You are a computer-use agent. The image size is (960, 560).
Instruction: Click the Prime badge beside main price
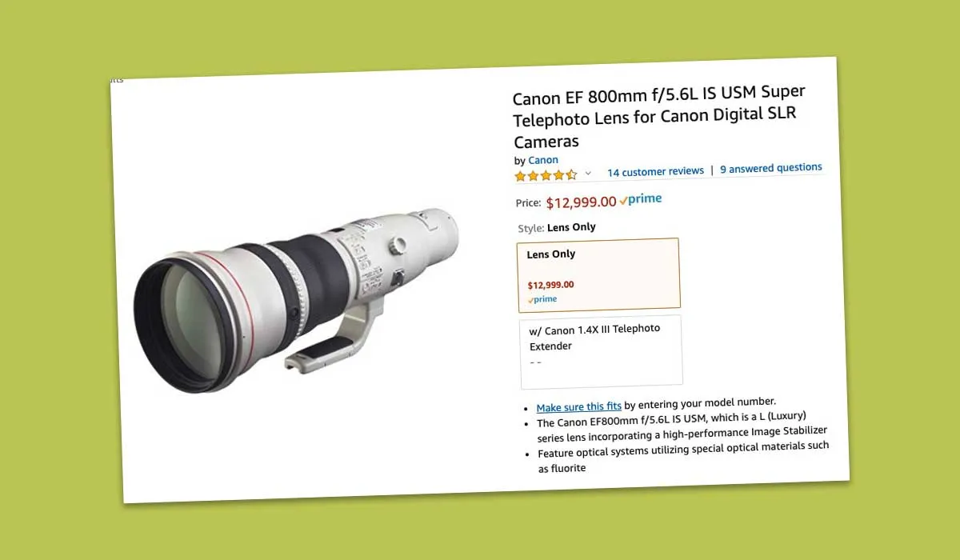[x=641, y=199]
